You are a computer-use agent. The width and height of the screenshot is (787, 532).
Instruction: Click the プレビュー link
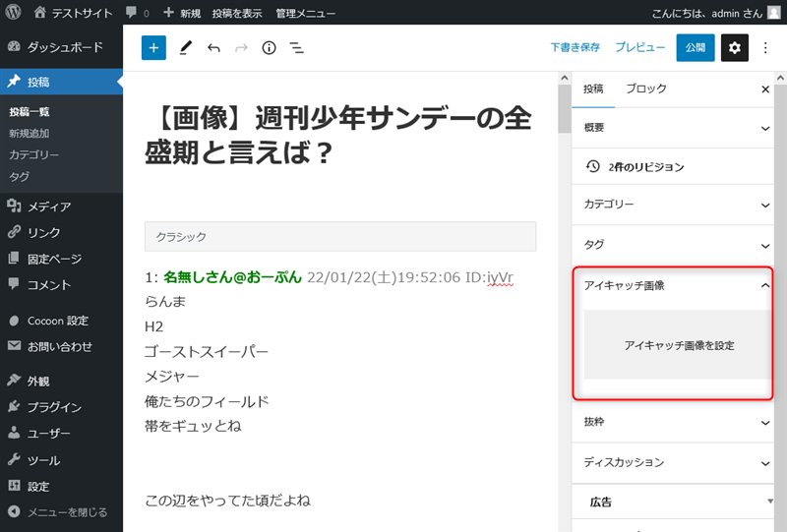tap(640, 47)
